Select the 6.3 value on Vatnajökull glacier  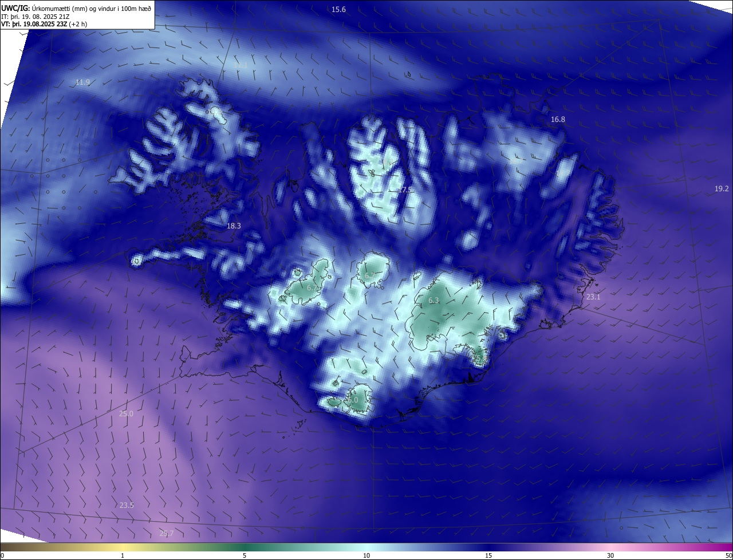point(434,301)
